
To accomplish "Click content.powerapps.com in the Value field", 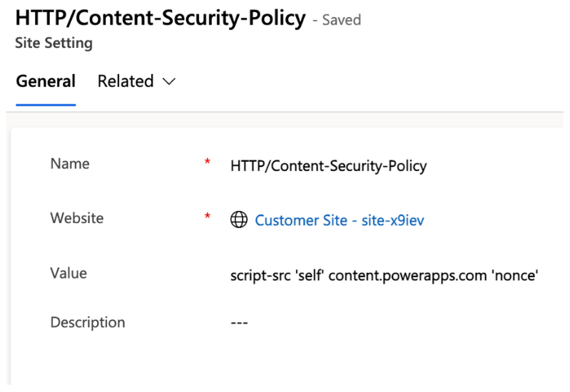I will click(x=407, y=276).
